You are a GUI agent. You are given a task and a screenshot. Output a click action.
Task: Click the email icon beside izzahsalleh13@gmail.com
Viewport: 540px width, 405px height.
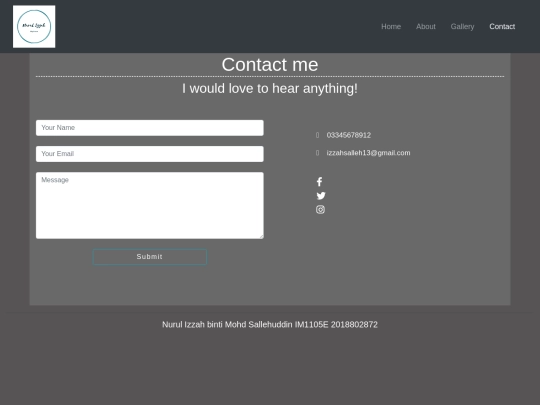pos(318,153)
